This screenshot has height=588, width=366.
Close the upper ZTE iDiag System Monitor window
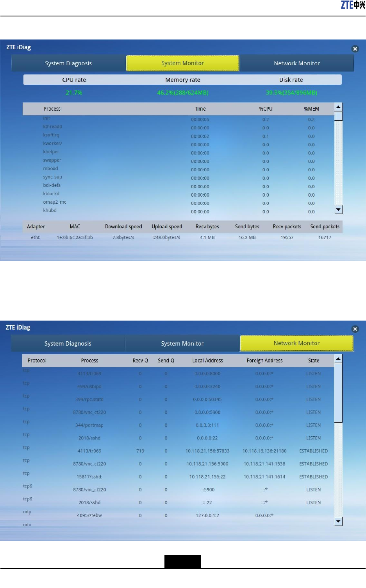(x=355, y=49)
